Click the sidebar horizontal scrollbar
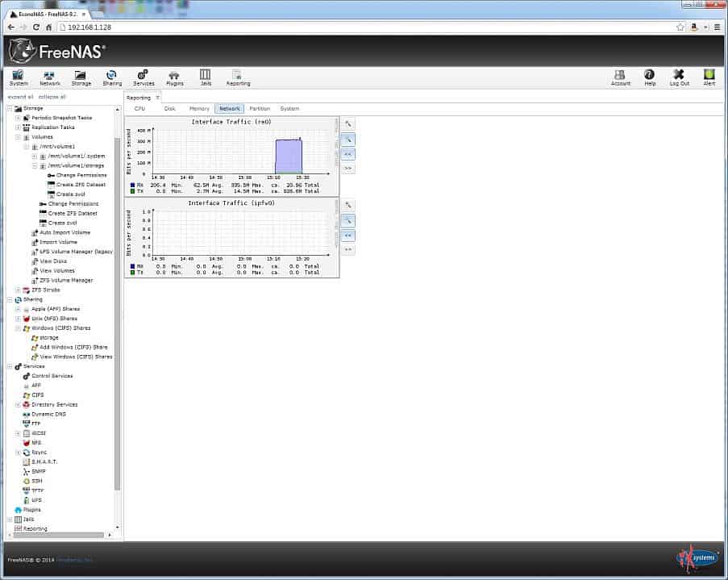 [x=59, y=535]
